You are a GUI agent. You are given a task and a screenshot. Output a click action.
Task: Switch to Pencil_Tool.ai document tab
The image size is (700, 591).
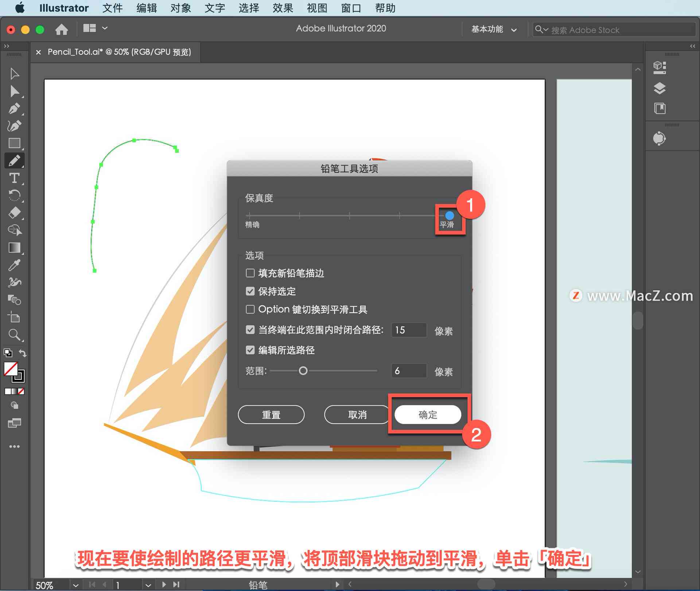119,52
